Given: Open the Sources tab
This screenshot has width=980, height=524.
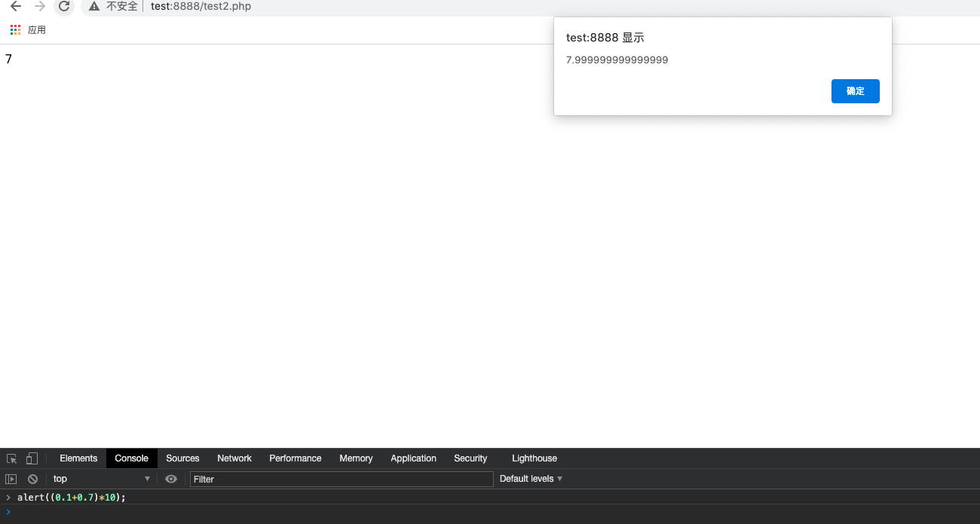Looking at the screenshot, I should tap(182, 458).
